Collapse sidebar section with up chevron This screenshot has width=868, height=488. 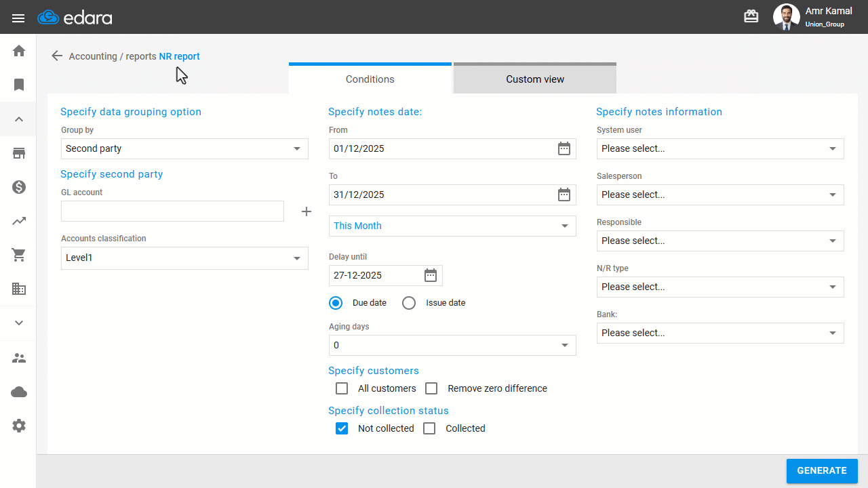pos(19,119)
